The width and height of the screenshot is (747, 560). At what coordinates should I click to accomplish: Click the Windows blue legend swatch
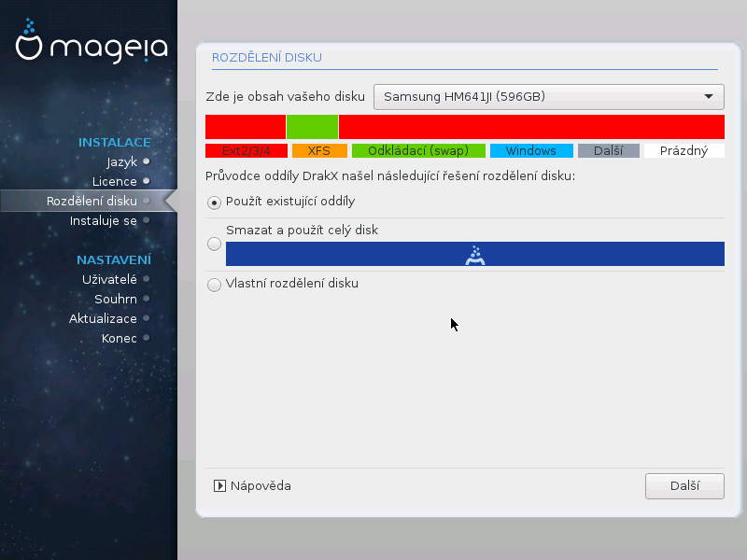pyautogui.click(x=531, y=151)
